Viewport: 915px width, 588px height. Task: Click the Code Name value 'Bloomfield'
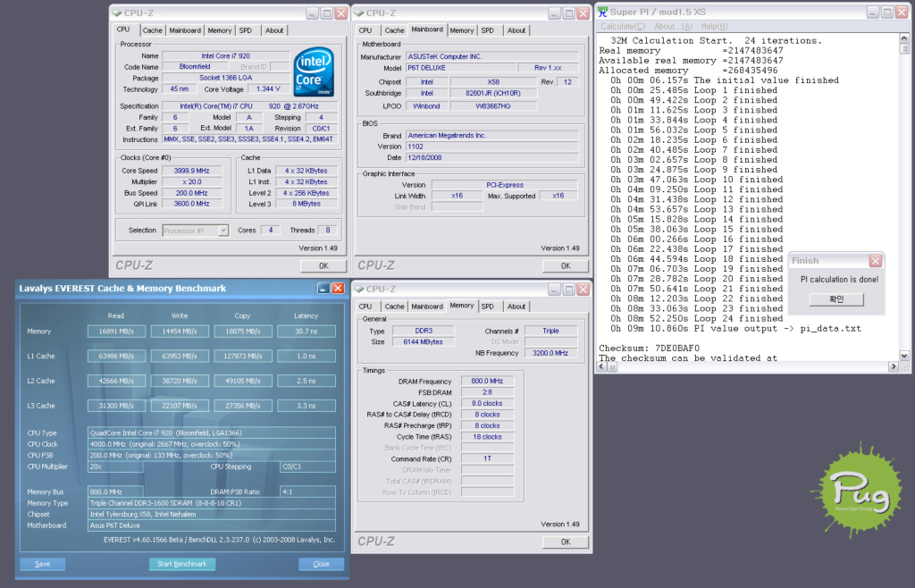coord(194,67)
